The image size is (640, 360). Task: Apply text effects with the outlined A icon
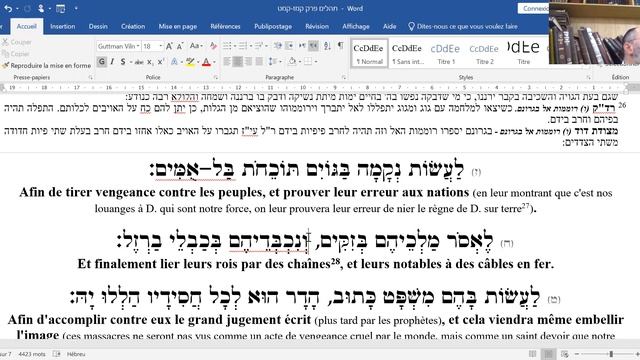point(174,62)
